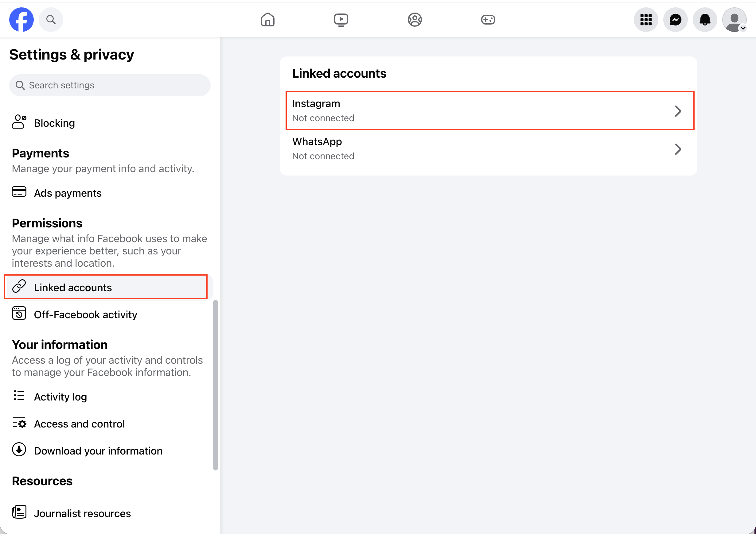Open the nine-dot Menu grid icon
The width and height of the screenshot is (756, 534).
[646, 20]
